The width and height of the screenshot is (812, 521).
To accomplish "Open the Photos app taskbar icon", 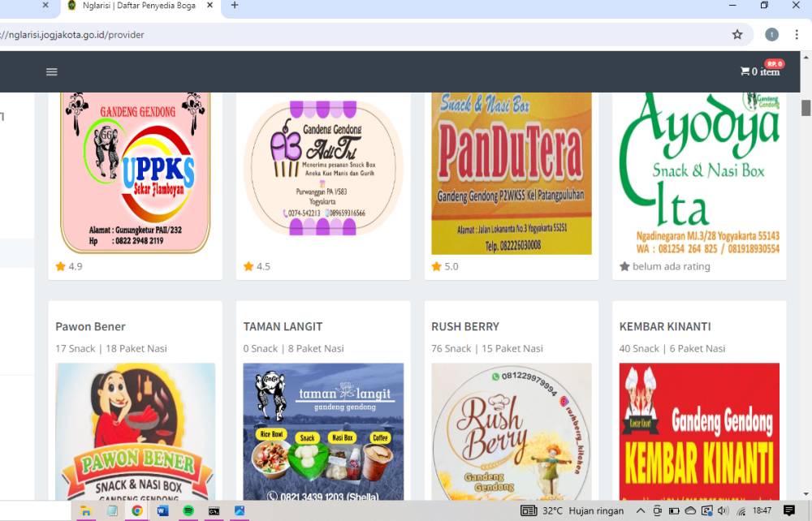I will [x=240, y=511].
